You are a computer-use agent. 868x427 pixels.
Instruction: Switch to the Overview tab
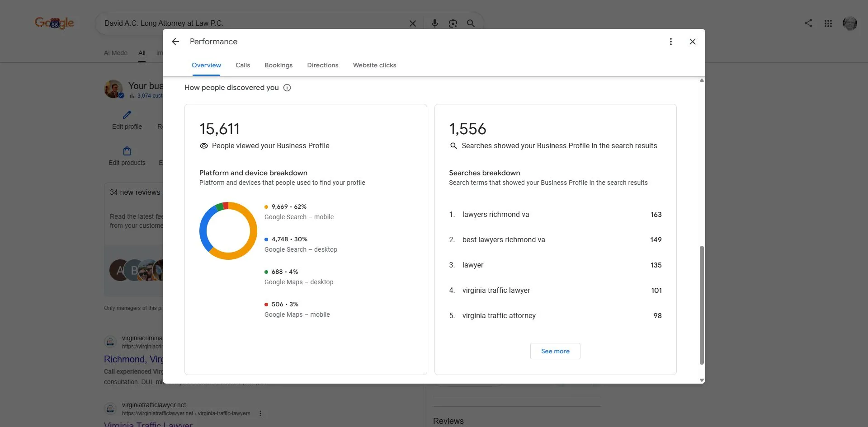pos(206,65)
